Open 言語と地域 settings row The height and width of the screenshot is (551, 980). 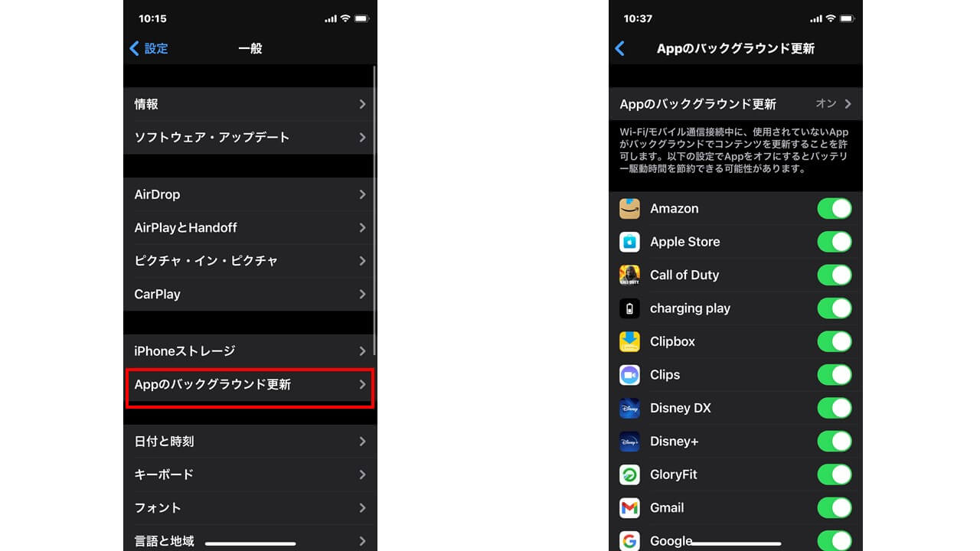point(250,539)
